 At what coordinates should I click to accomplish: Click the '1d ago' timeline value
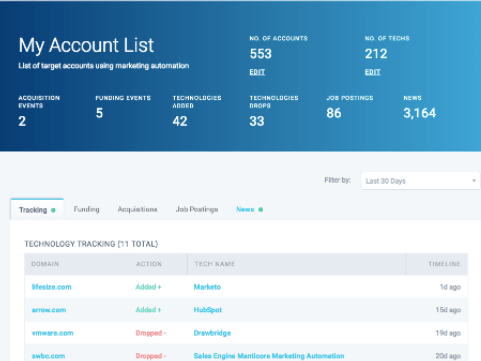[x=450, y=287]
